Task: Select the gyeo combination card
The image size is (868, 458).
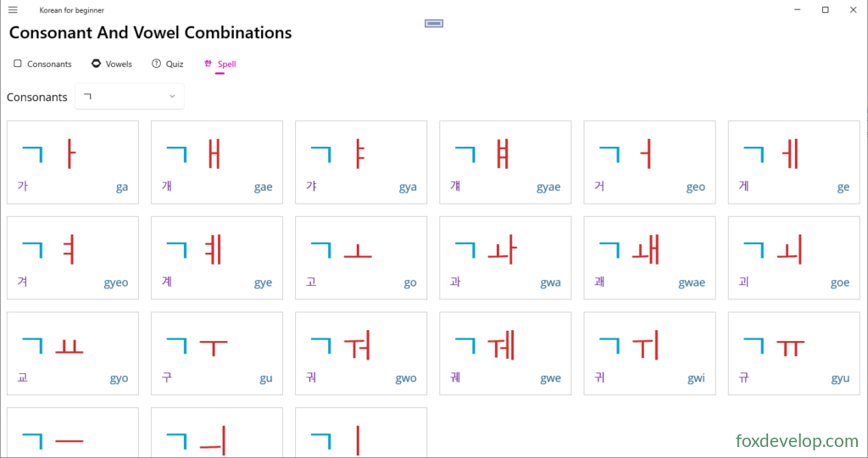Action: pyautogui.click(x=73, y=258)
